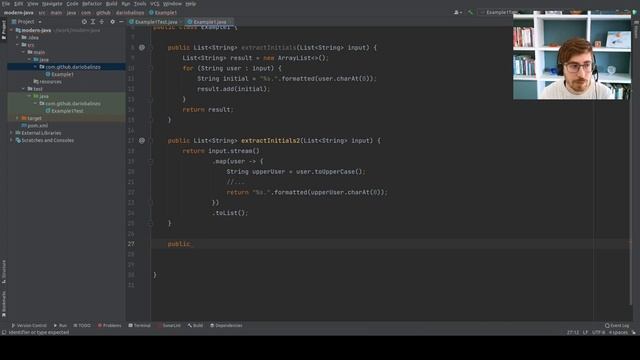Open the TODO tool window
Screen dimensions: 640x360
(82, 325)
